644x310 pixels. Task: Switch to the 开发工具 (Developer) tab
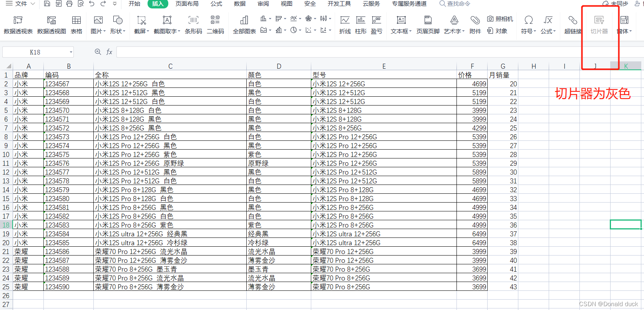coord(339,4)
